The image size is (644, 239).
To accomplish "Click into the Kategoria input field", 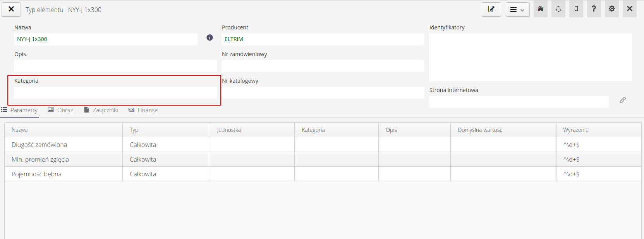I will 115,93.
